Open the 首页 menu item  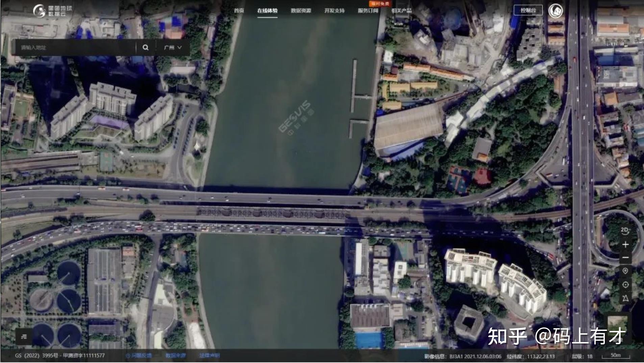coord(239,11)
